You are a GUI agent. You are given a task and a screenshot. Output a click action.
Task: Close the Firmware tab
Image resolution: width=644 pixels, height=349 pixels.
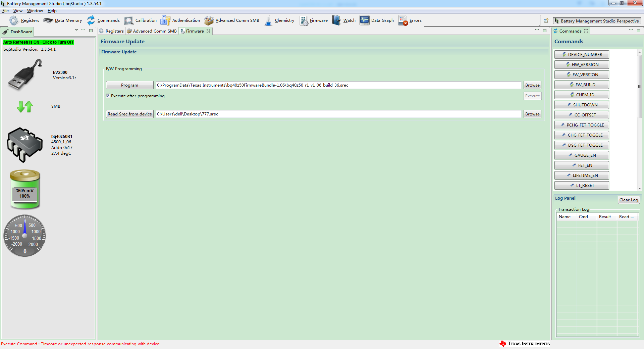(208, 31)
